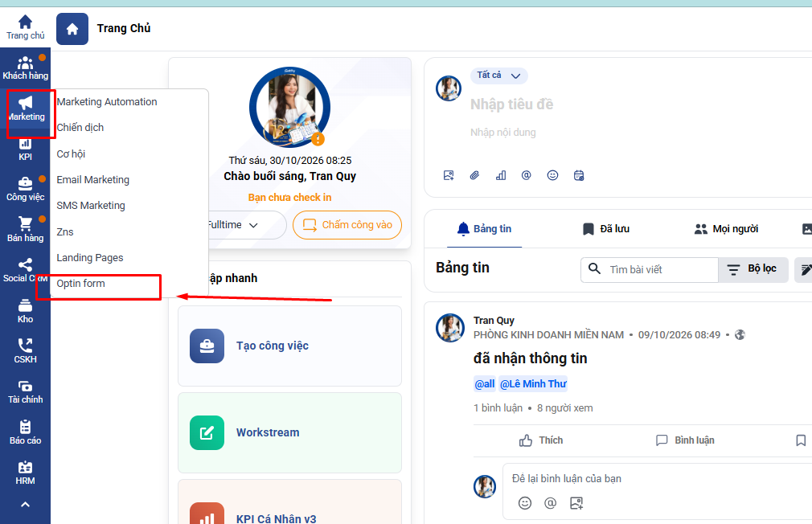Viewport: 812px width, 524px height.
Task: Like the post with Thích
Action: click(540, 440)
